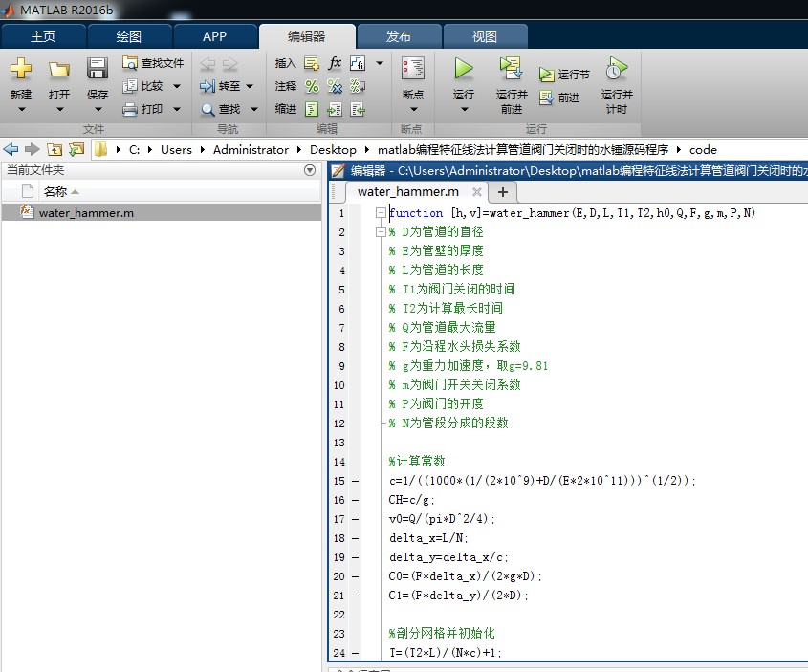Click the 断点 (Breakpoints) icon
Viewport: 808px width, 672px height.
coord(413,68)
